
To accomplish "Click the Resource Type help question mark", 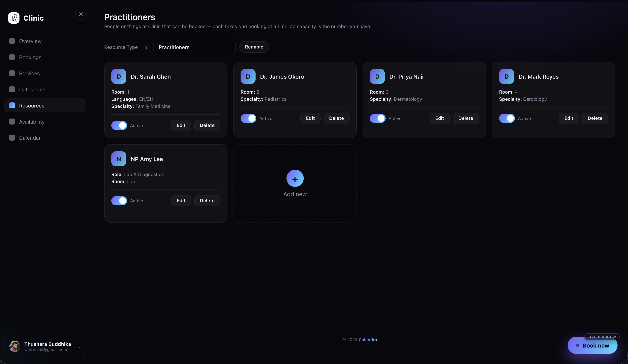I will [146, 47].
